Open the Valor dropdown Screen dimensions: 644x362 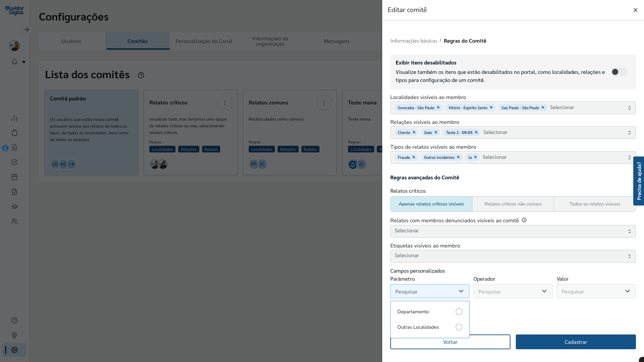point(596,291)
